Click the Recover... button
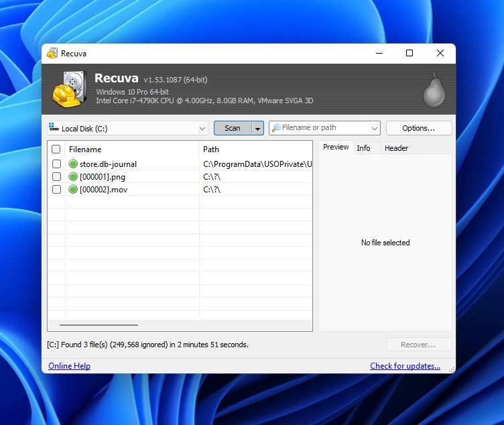Viewport: 504px width, 425px height. [419, 345]
